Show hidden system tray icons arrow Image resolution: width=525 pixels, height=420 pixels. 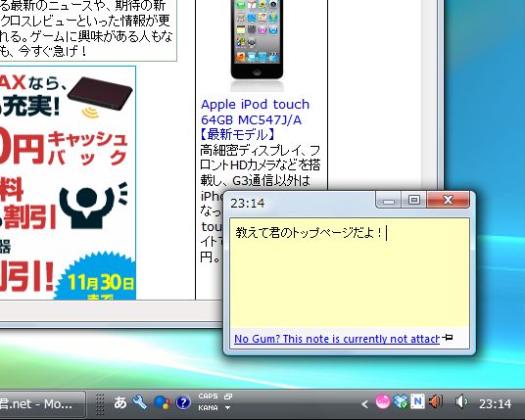[x=365, y=404]
